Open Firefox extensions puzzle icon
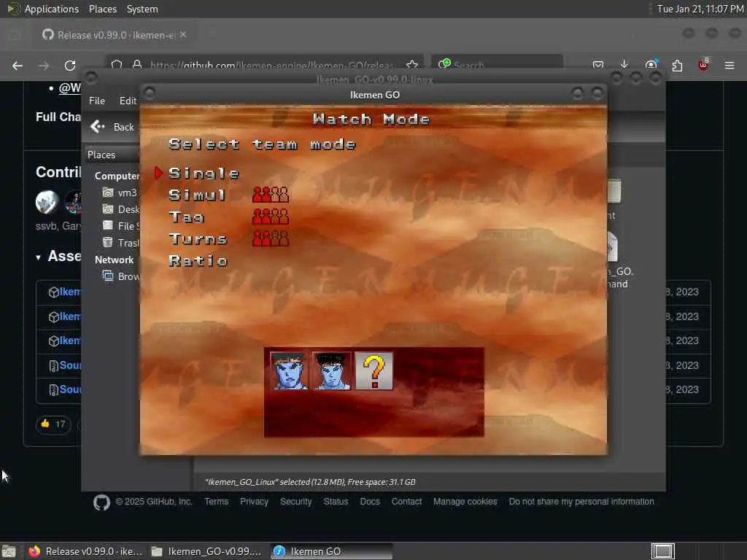 coord(677,65)
